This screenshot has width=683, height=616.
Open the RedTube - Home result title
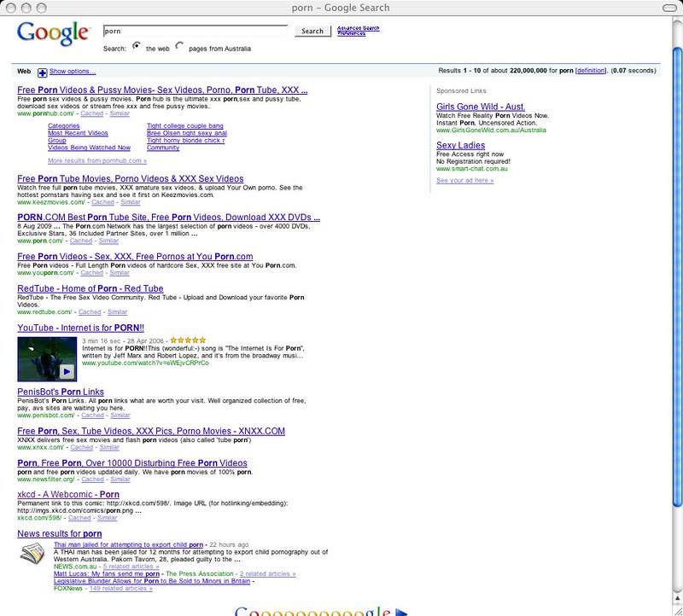click(x=90, y=288)
